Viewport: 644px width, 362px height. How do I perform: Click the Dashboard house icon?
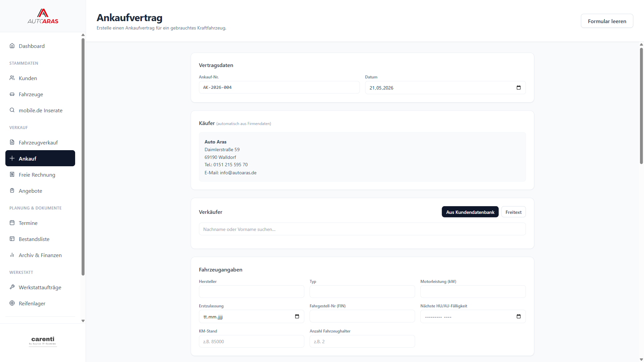[x=12, y=46]
